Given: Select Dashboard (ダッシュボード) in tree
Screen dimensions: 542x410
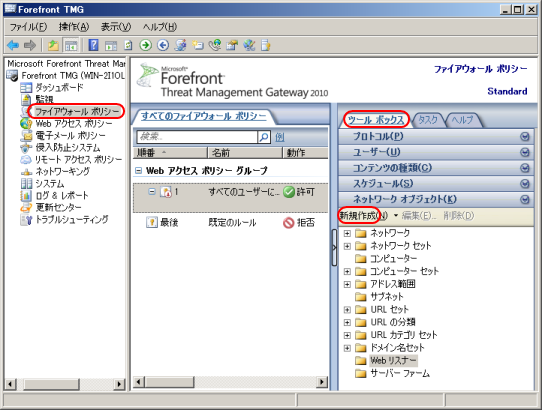Looking at the screenshot, I should [59, 87].
